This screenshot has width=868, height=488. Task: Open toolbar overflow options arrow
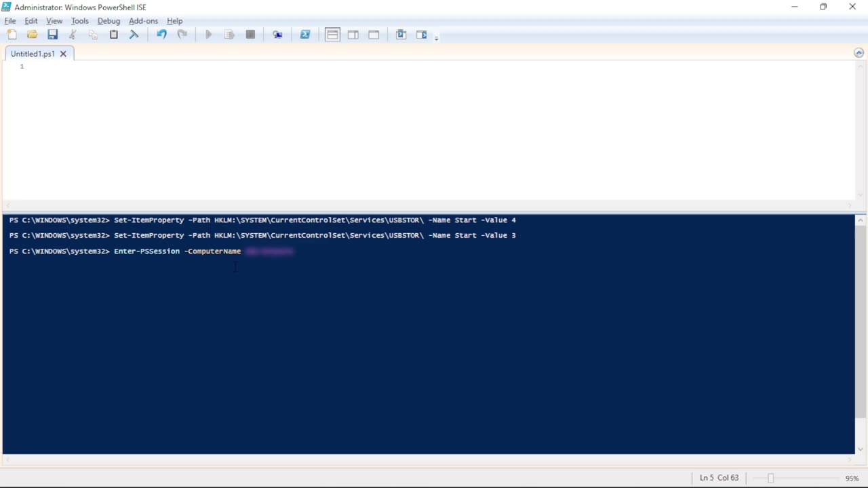(x=436, y=37)
